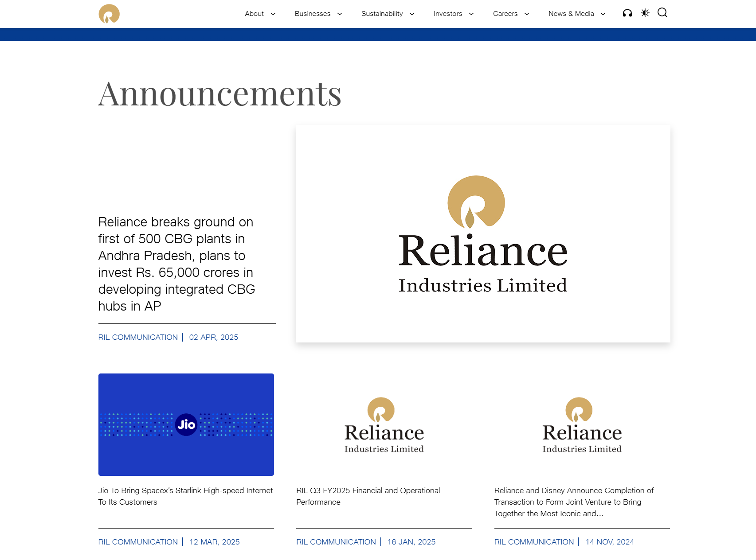Click the large Reliance Industries featured image
Image resolution: width=756 pixels, height=560 pixels.
pyautogui.click(x=483, y=233)
